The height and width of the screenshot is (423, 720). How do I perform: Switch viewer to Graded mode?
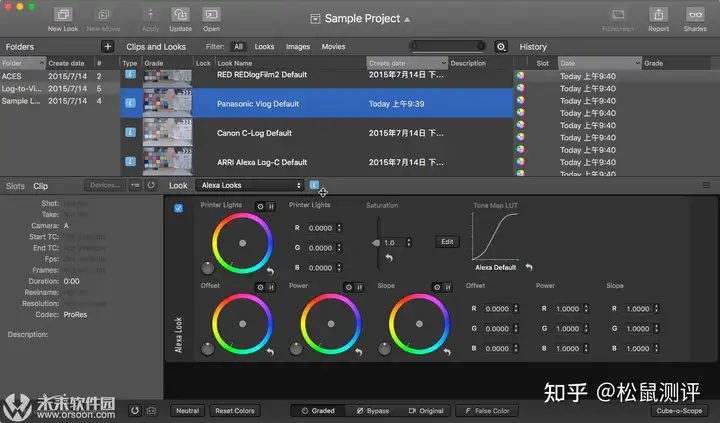[318, 411]
